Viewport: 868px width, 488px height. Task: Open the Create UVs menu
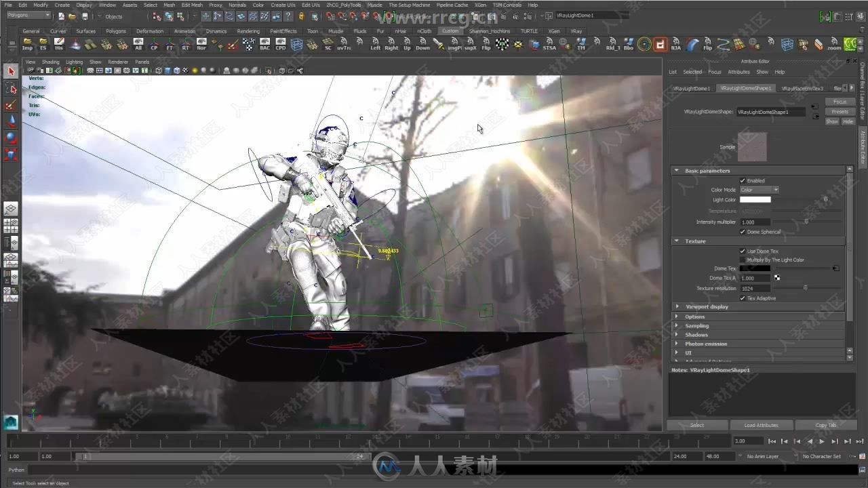click(x=283, y=5)
